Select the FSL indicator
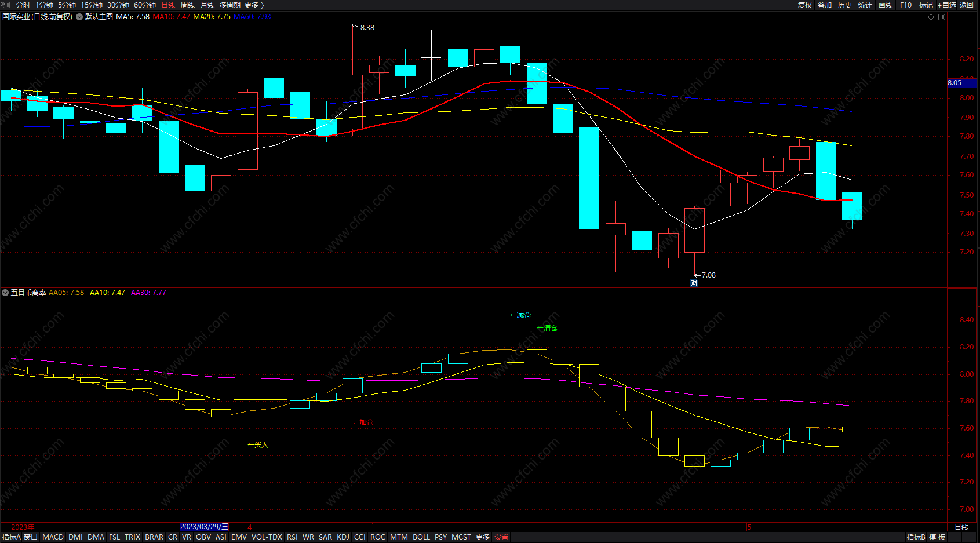980x543 pixels. [x=115, y=537]
